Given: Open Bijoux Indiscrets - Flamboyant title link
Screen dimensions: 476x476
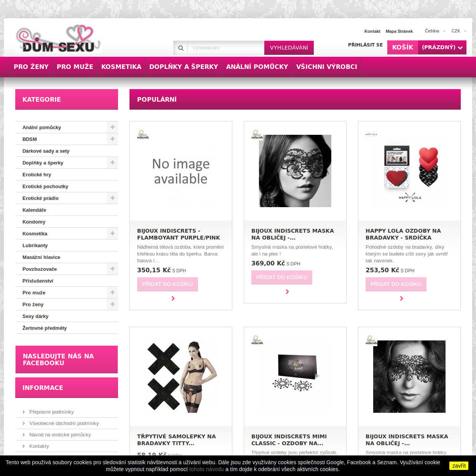Looking at the screenshot, I should tap(179, 234).
